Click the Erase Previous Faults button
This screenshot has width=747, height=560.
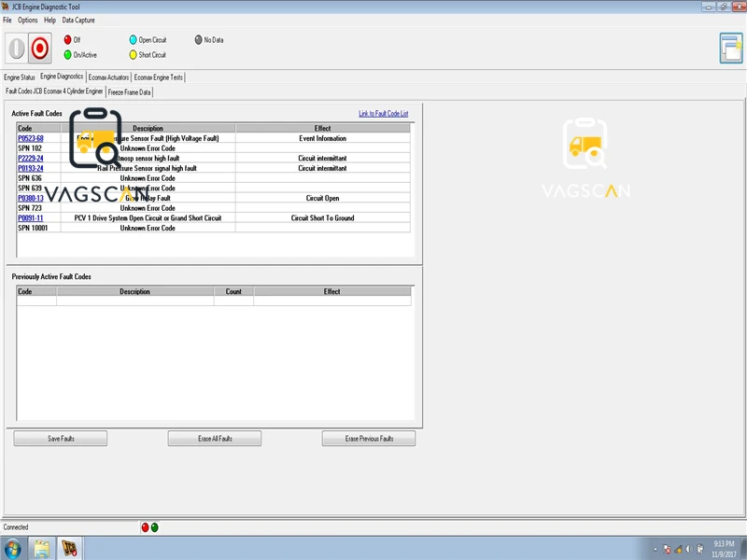coord(369,439)
